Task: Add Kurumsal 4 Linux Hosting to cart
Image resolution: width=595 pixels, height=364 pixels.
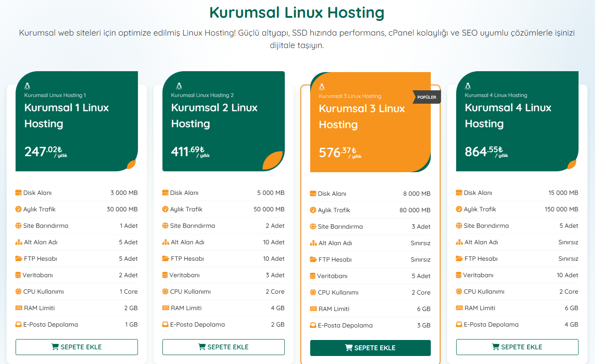Action: click(x=517, y=347)
